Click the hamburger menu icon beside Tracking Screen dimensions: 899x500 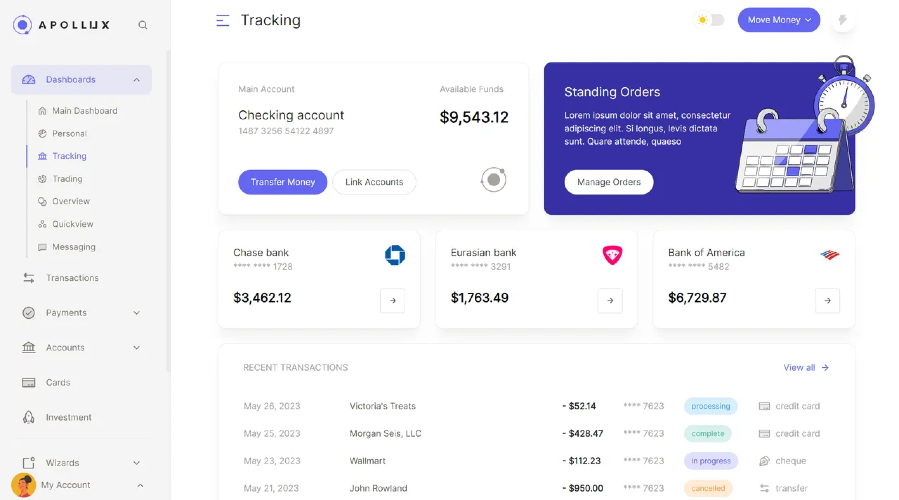(222, 21)
